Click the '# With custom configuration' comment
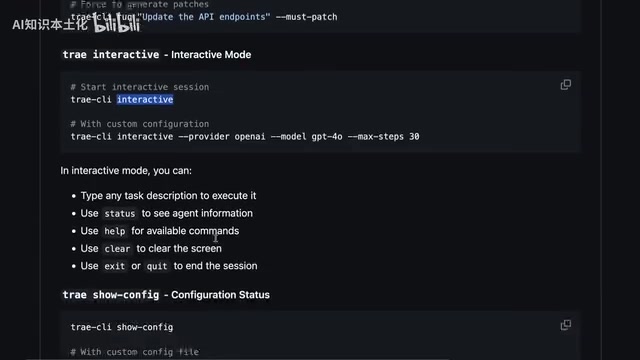This screenshot has height=360, width=640. tap(140, 124)
